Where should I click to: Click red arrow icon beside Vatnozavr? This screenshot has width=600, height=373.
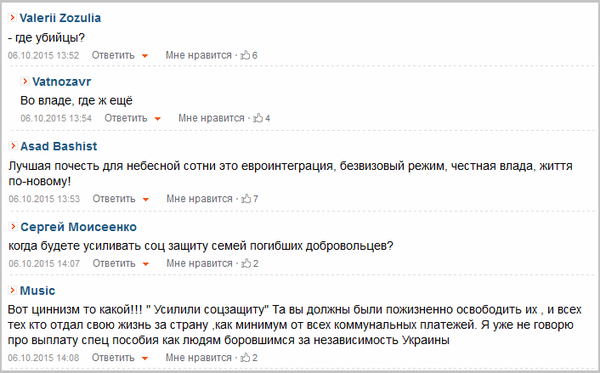(x=25, y=81)
